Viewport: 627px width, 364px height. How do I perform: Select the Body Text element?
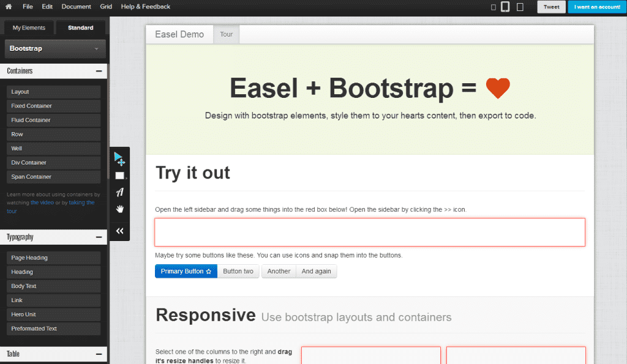[x=53, y=286]
